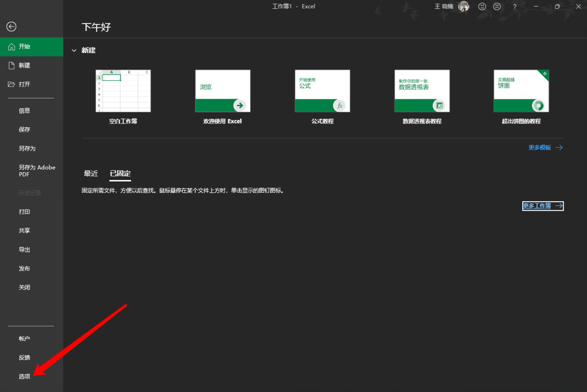The image size is (587, 392).
Task: Click the smiley face feedback icon
Action: [x=482, y=7]
